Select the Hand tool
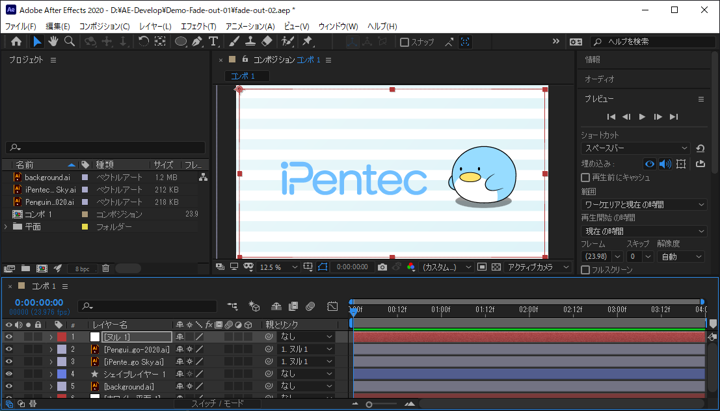Image resolution: width=720 pixels, height=411 pixels. [53, 42]
